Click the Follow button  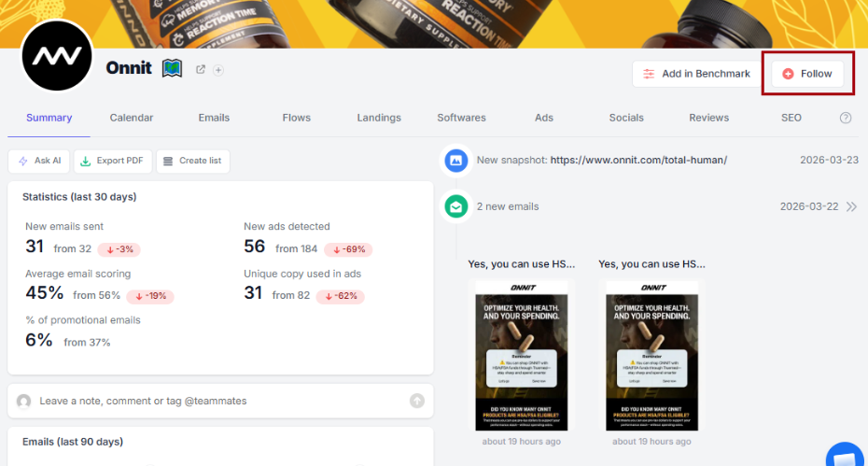[x=807, y=74]
